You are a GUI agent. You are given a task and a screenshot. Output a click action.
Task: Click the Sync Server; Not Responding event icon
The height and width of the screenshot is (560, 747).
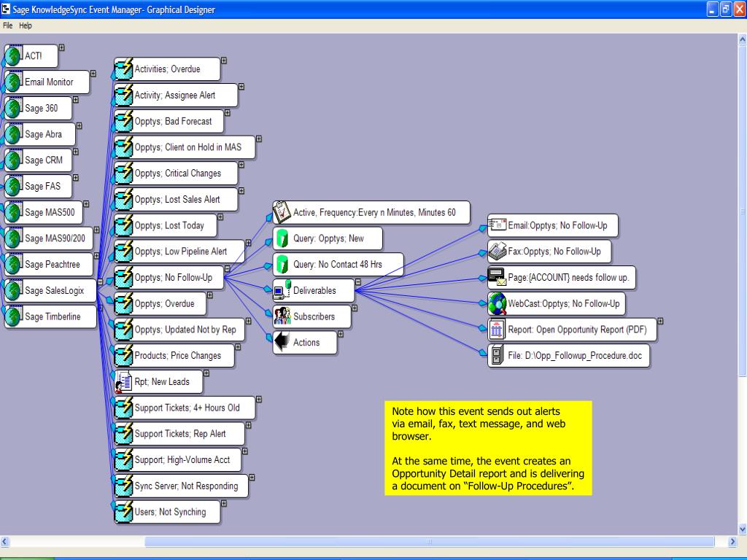pos(124,486)
